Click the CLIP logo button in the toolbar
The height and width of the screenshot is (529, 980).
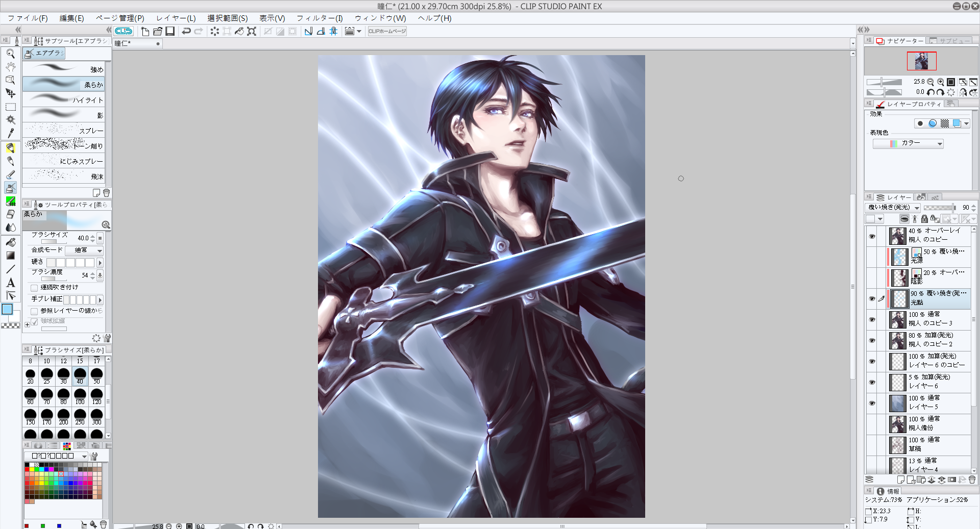[124, 31]
